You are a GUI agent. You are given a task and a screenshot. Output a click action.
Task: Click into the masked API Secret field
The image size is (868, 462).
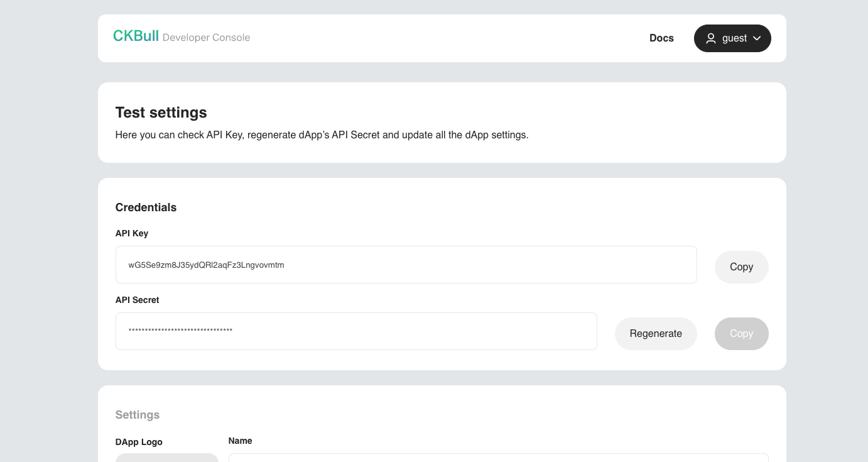click(x=356, y=331)
